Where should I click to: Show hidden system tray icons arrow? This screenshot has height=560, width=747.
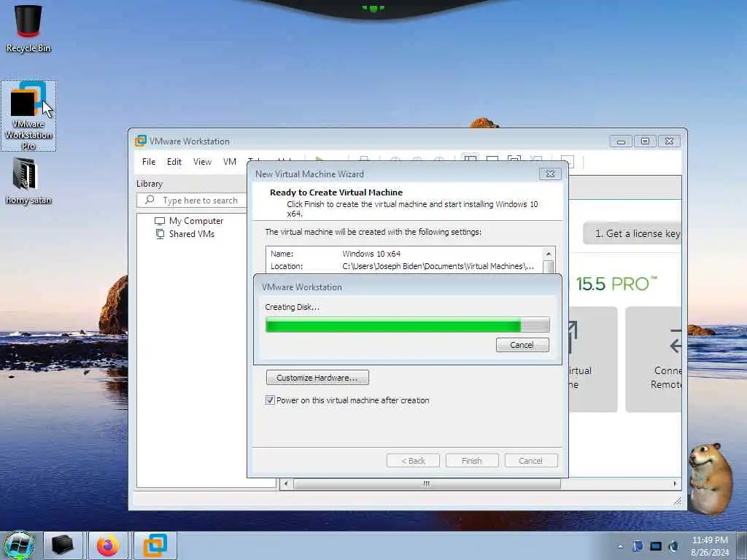(x=620, y=546)
